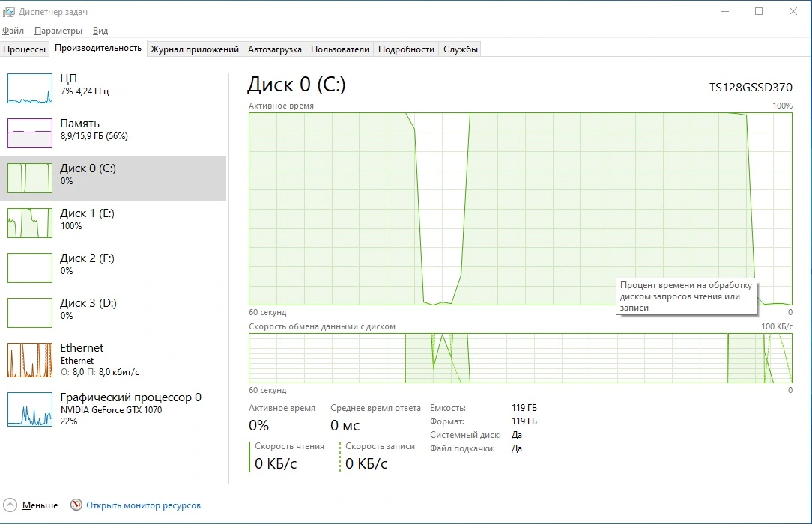812x524 pixels.
Task: Click the Меньше button label
Action: (x=40, y=505)
